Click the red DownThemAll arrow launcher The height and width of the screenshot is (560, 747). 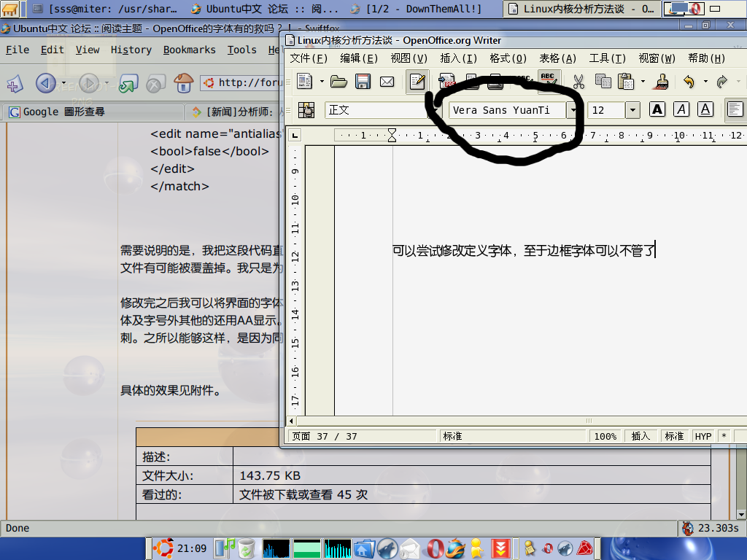pos(500,548)
